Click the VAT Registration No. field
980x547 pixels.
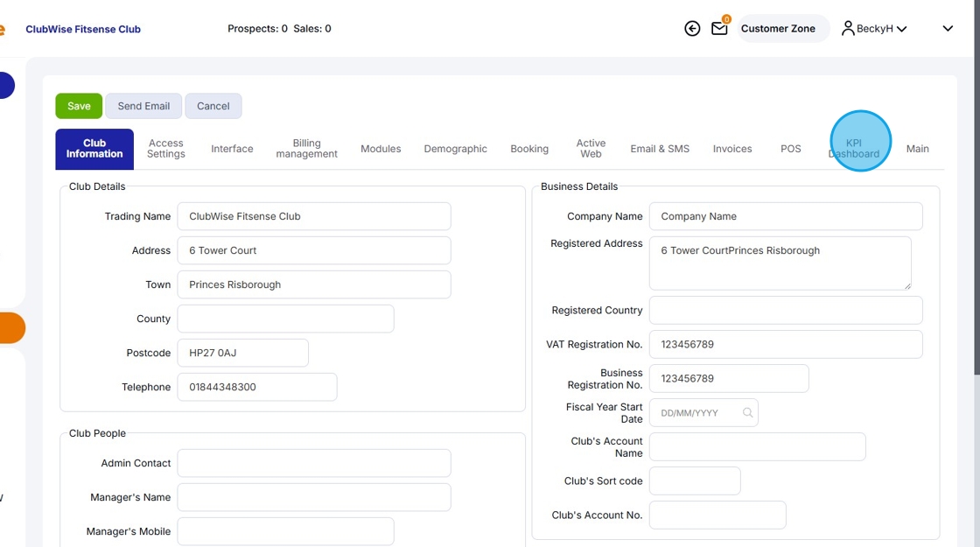coord(786,345)
